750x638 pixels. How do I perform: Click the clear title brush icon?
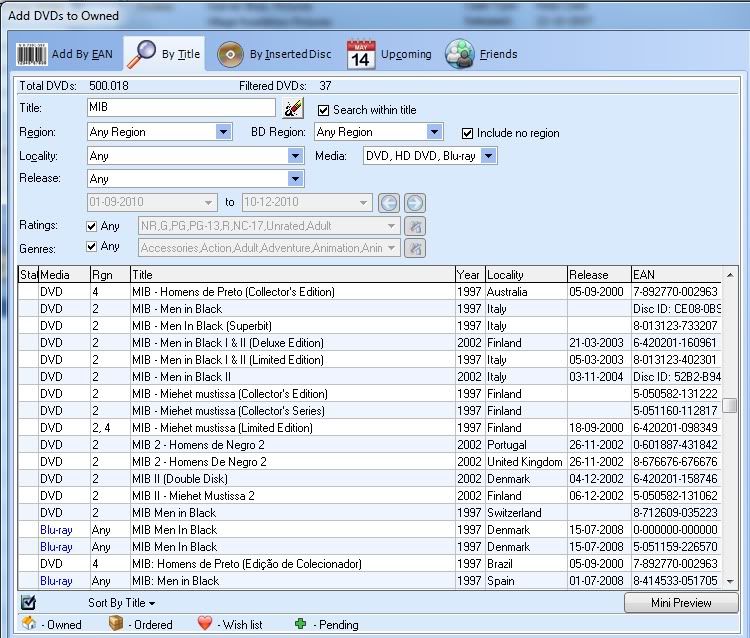293,108
